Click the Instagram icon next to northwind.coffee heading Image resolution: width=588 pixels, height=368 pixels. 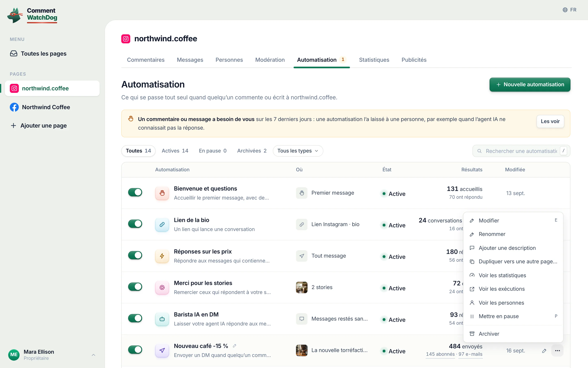[x=126, y=39]
